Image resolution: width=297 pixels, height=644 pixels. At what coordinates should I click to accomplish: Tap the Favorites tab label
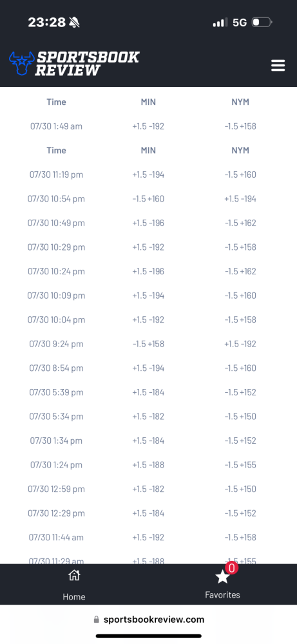coord(222,594)
